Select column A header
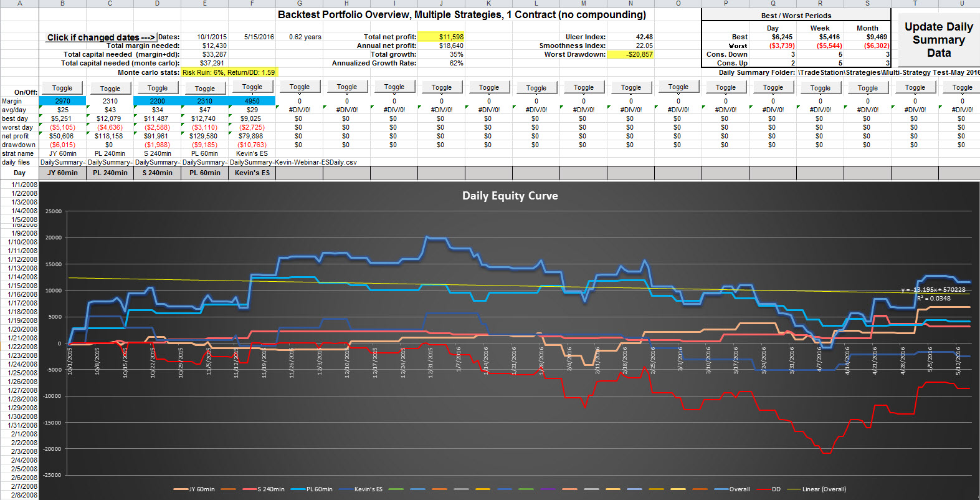This screenshot has height=500, width=980. point(19,3)
